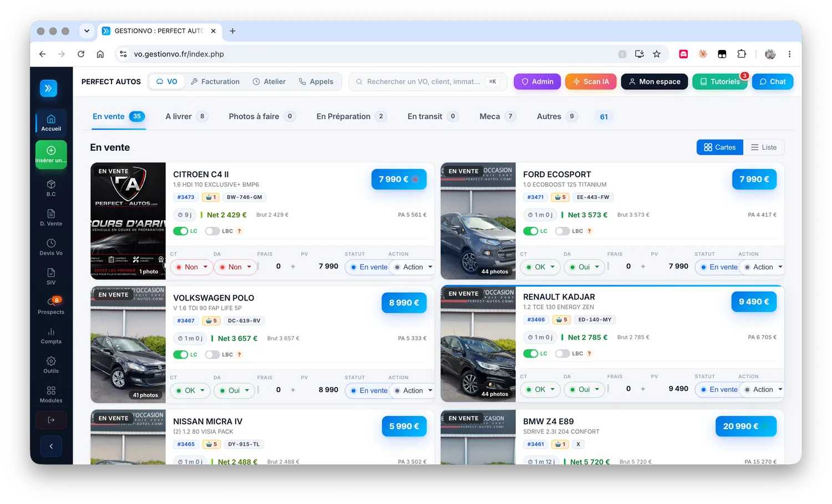Open the browser extensions puzzle icon
The width and height of the screenshot is (832, 504).
click(x=742, y=54)
